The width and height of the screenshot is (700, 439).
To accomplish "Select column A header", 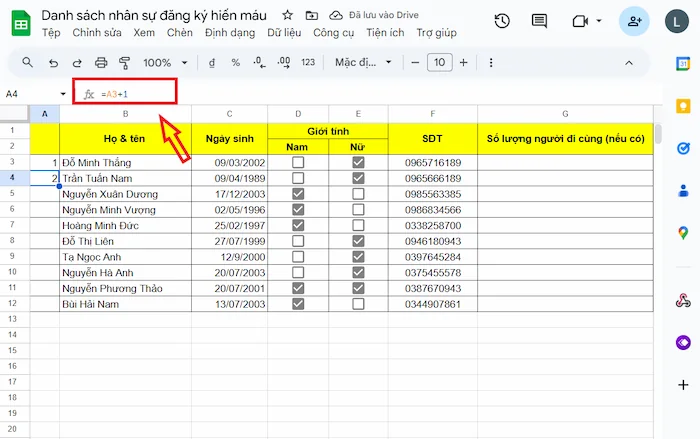I will click(45, 114).
